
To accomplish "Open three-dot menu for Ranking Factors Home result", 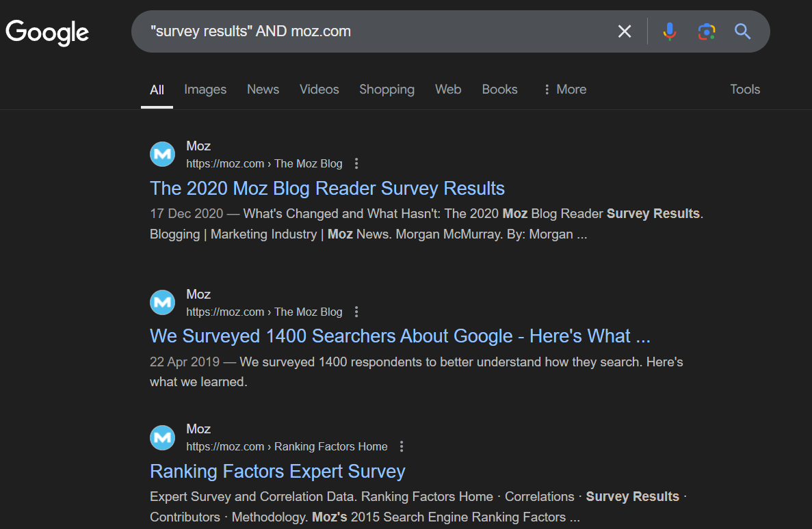I will (402, 446).
